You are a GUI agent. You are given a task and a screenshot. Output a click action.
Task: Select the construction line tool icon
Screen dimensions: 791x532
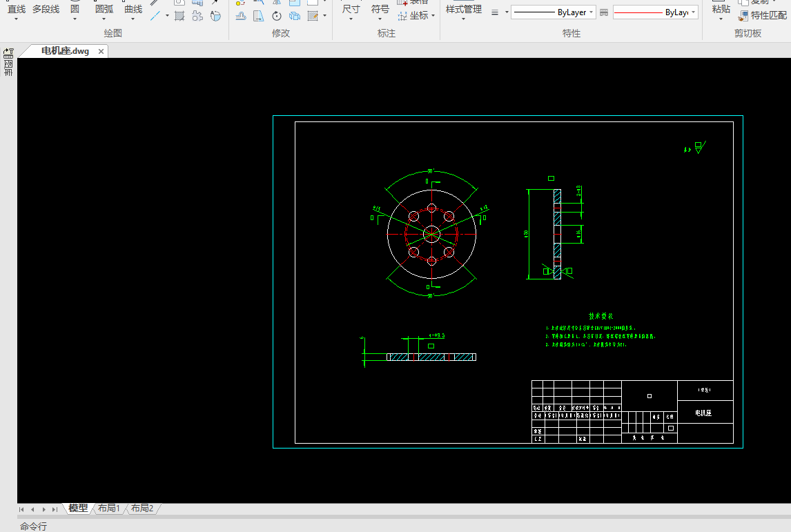pyautogui.click(x=156, y=15)
